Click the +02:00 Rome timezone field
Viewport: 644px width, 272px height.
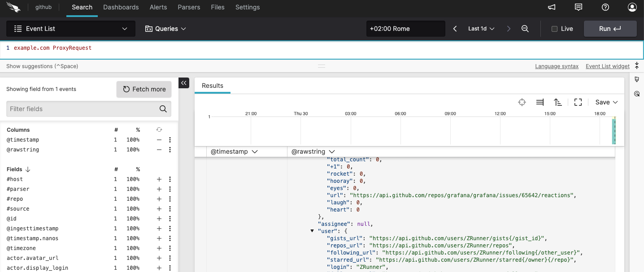tap(405, 28)
